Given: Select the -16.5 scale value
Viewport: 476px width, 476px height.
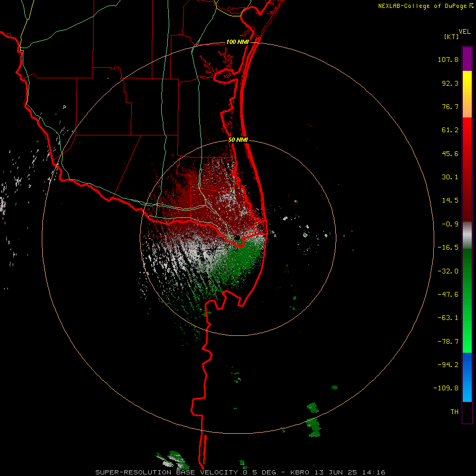Looking at the screenshot, I should 448,248.
